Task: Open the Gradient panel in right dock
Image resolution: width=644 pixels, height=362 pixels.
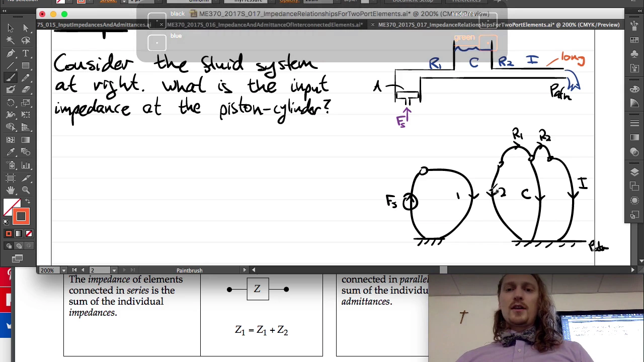Action: [x=634, y=137]
